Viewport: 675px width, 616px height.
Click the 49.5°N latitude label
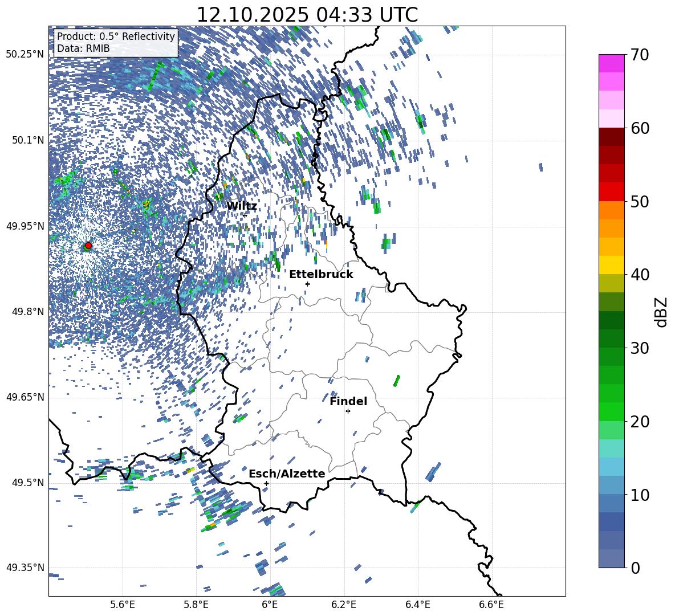28,482
